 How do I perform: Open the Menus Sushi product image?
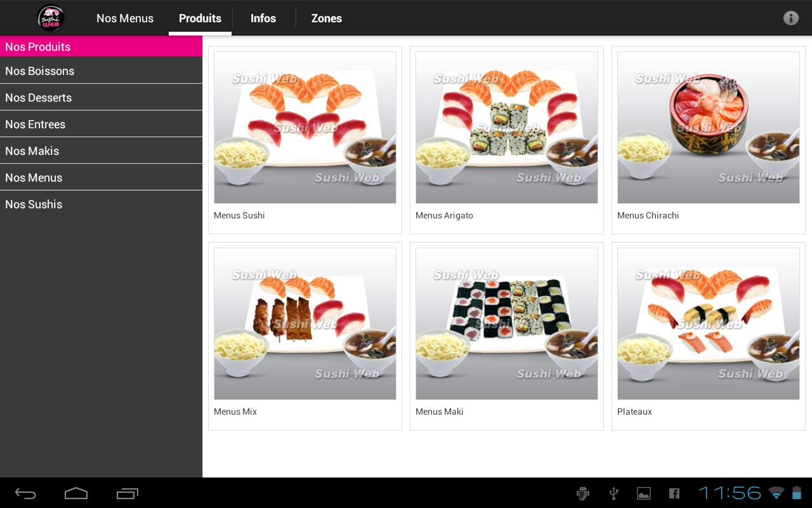tap(305, 128)
